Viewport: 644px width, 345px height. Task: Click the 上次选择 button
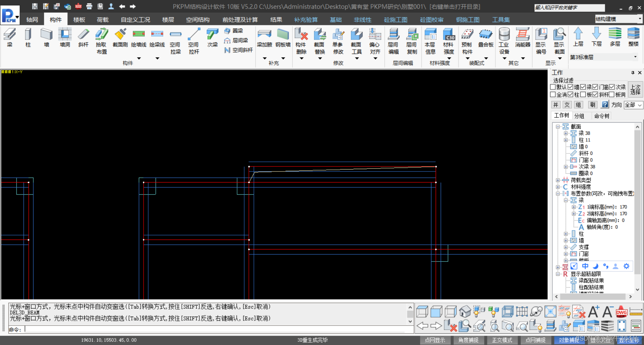[x=635, y=89]
